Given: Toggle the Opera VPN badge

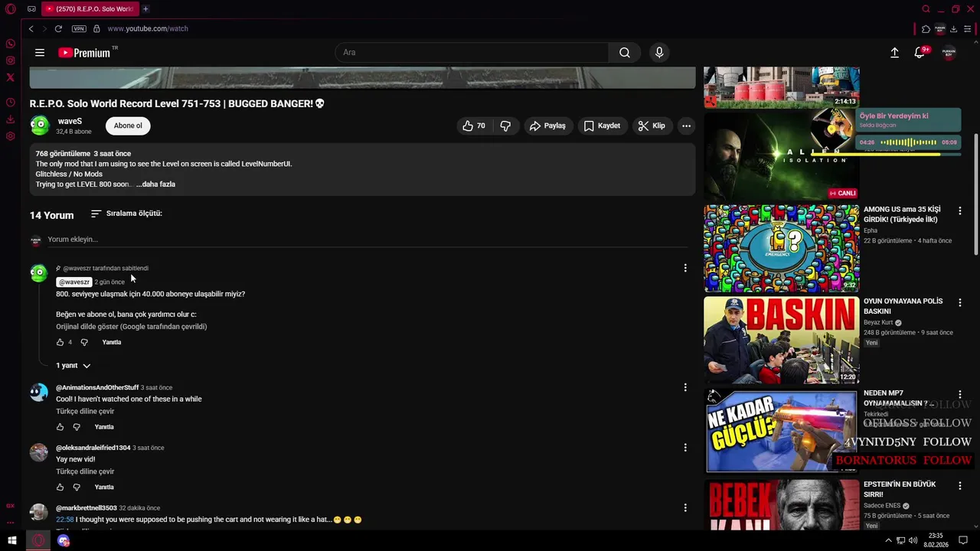Looking at the screenshot, I should (x=79, y=28).
